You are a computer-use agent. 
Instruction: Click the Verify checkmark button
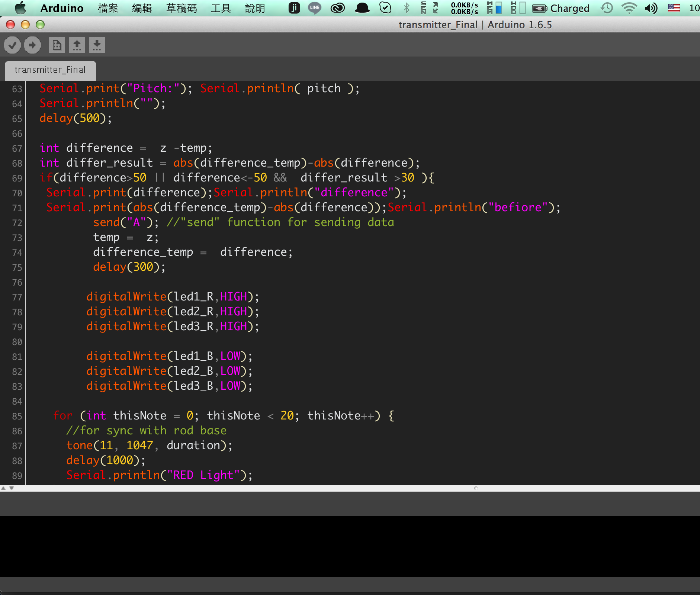click(x=12, y=45)
